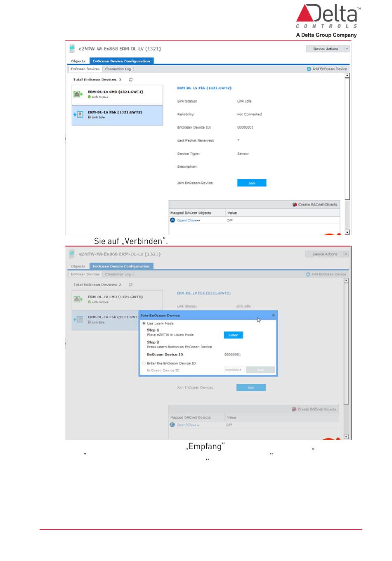The image size is (392, 561).
Task: Click scrollbar up arrow in bottom screenshot
Action: click(346, 281)
